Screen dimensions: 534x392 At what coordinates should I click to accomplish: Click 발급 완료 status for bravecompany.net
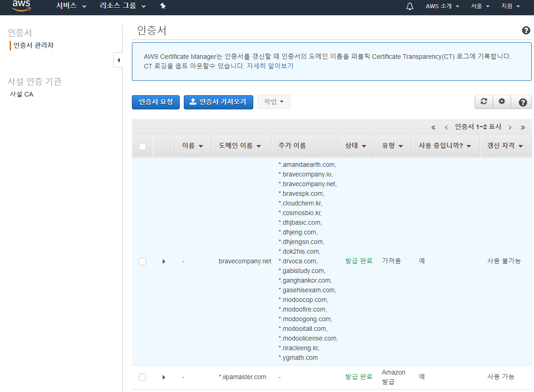358,261
